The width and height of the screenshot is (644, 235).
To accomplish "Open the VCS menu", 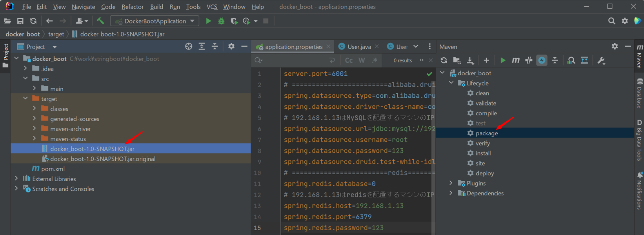I will click(x=212, y=7).
